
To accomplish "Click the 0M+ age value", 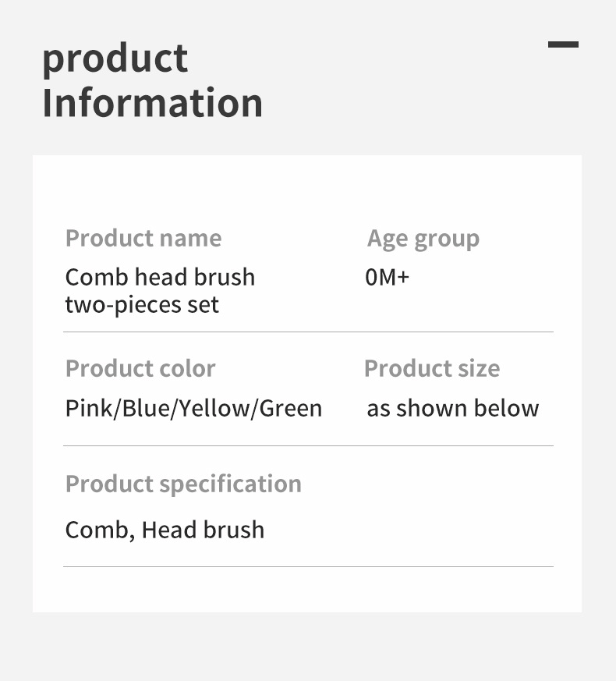I will pyautogui.click(x=387, y=277).
